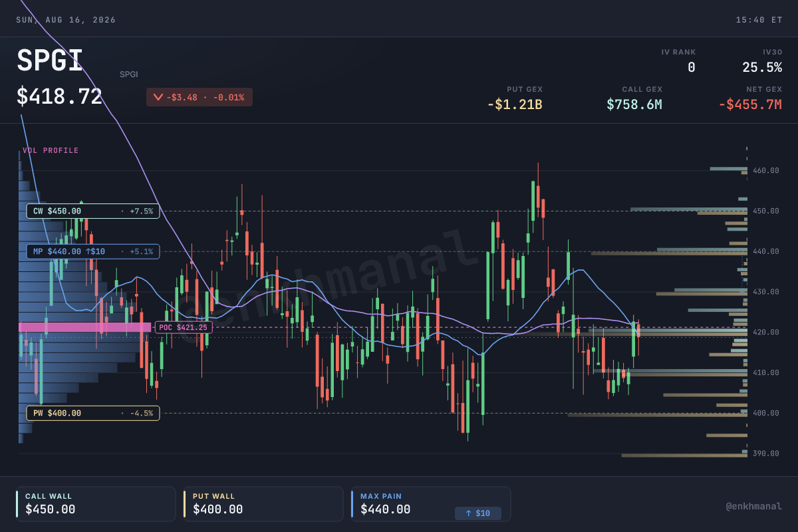Click the IV30 value 25.5%
The image size is (798, 532).
[x=762, y=67]
